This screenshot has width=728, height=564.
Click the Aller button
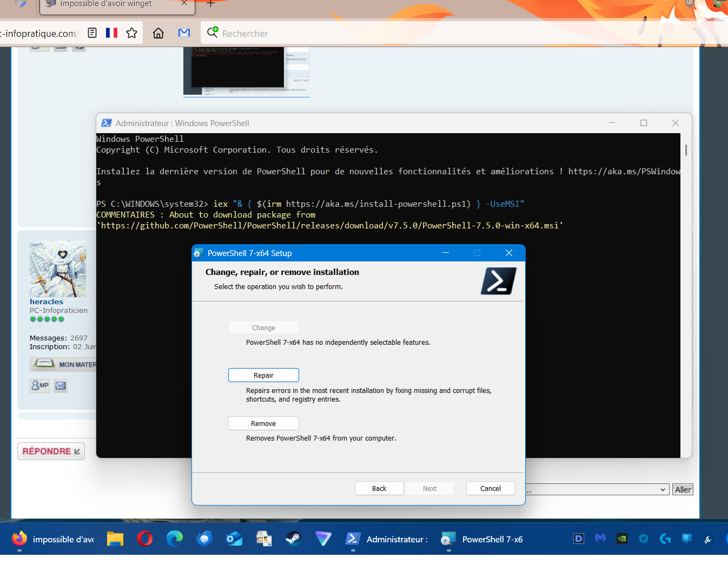683,489
